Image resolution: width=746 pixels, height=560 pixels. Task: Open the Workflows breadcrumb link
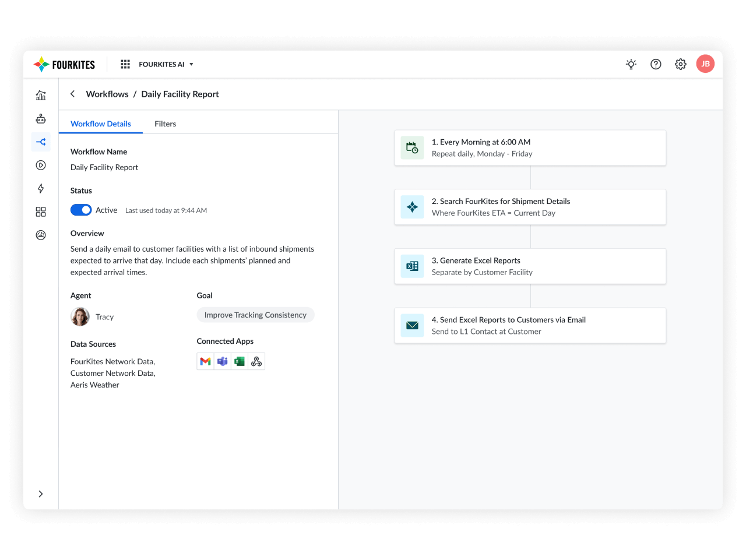[107, 94]
